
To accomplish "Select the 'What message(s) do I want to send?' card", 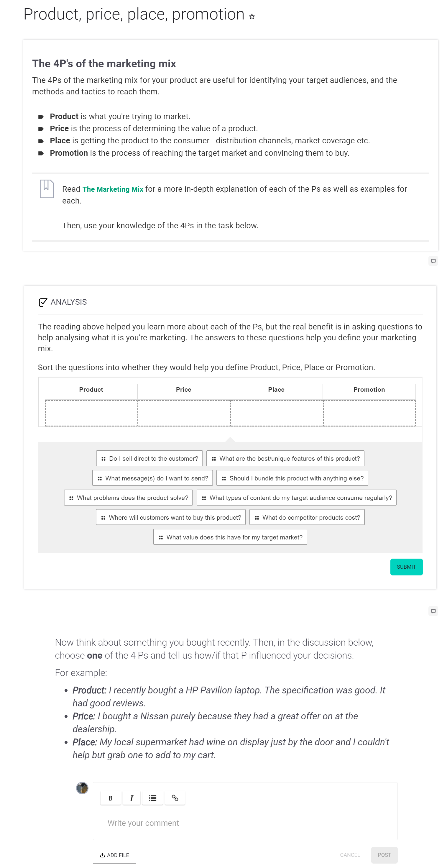I will tap(153, 478).
